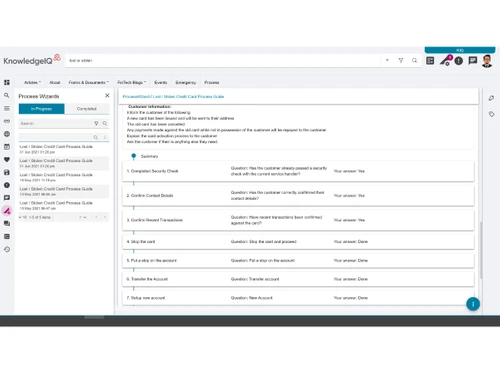Select the Completed Security Check step card
Image resolution: width=500 pixels, height=375 pixels.
click(298, 171)
